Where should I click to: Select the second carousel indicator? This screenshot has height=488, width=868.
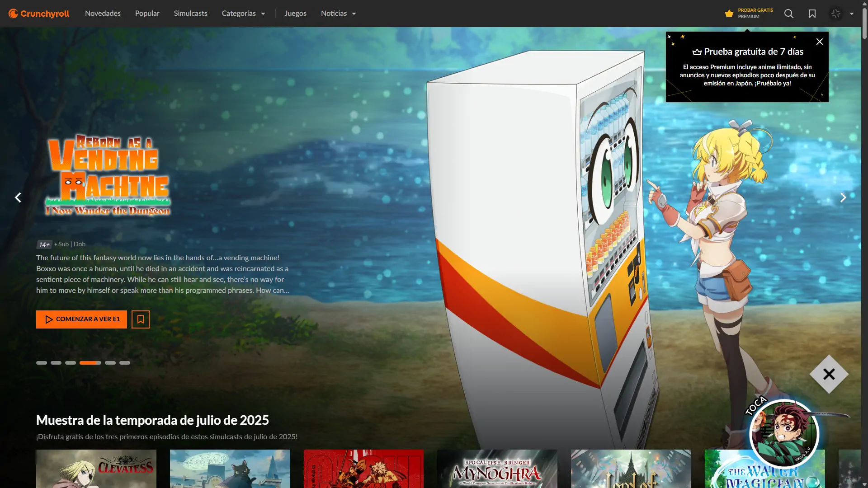pos(56,363)
